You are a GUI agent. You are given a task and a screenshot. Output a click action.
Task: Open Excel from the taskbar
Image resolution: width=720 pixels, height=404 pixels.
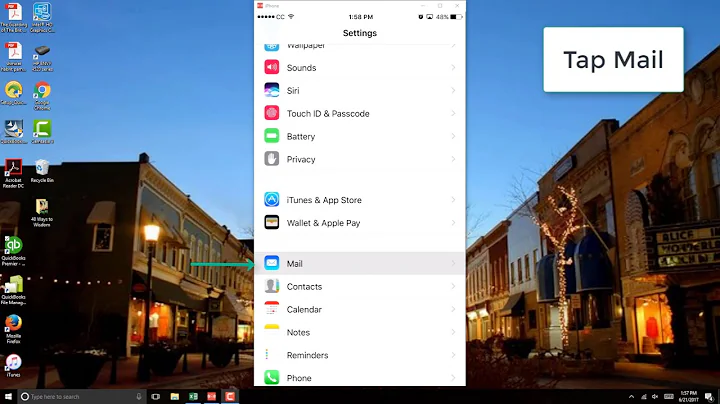pos(193,396)
